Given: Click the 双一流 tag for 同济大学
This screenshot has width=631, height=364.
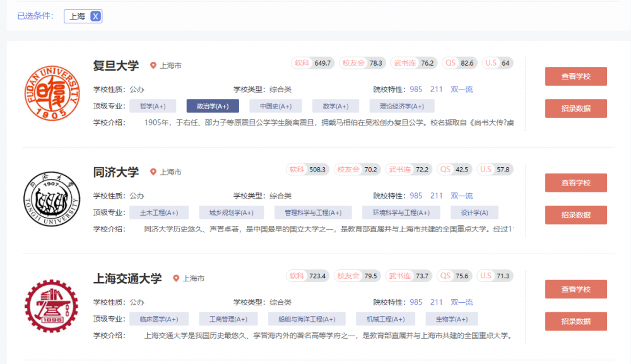Looking at the screenshot, I should [x=462, y=196].
